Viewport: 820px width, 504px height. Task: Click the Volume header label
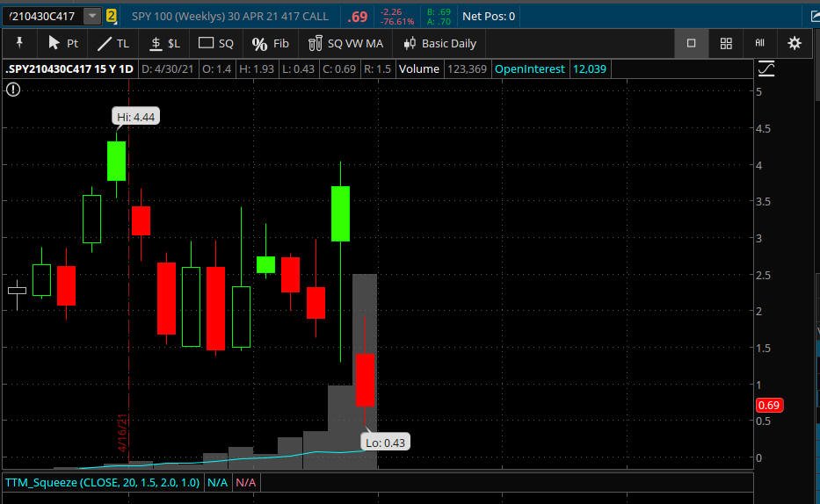(419, 69)
